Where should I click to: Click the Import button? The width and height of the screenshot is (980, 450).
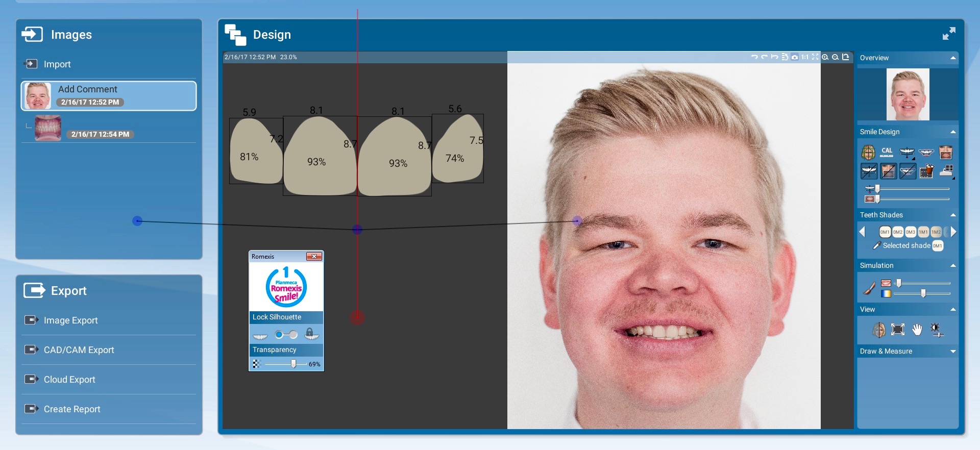[57, 64]
